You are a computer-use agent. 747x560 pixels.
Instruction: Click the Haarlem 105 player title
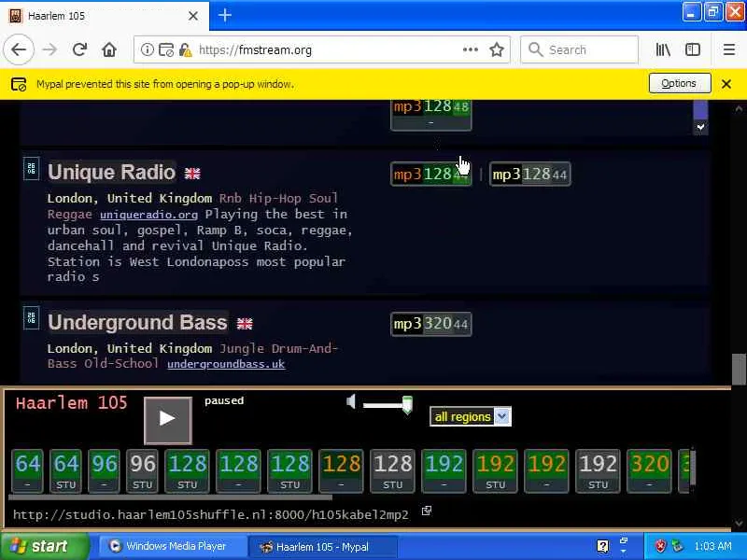point(72,403)
